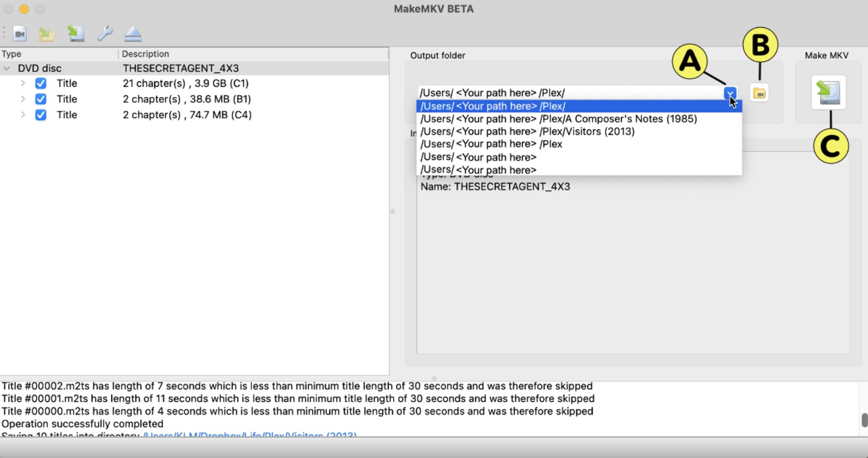
Task: Start ripping with Make MKV button
Action: tap(829, 93)
